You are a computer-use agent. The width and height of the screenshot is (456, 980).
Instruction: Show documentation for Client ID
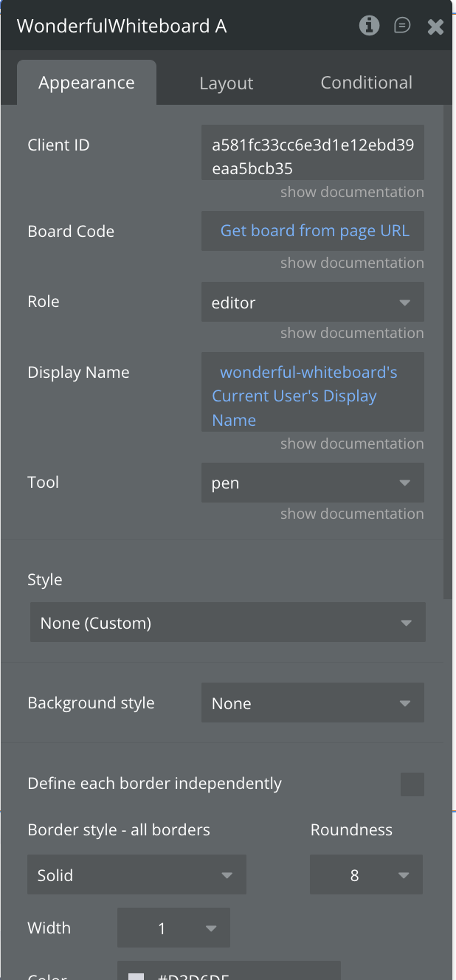pos(352,192)
